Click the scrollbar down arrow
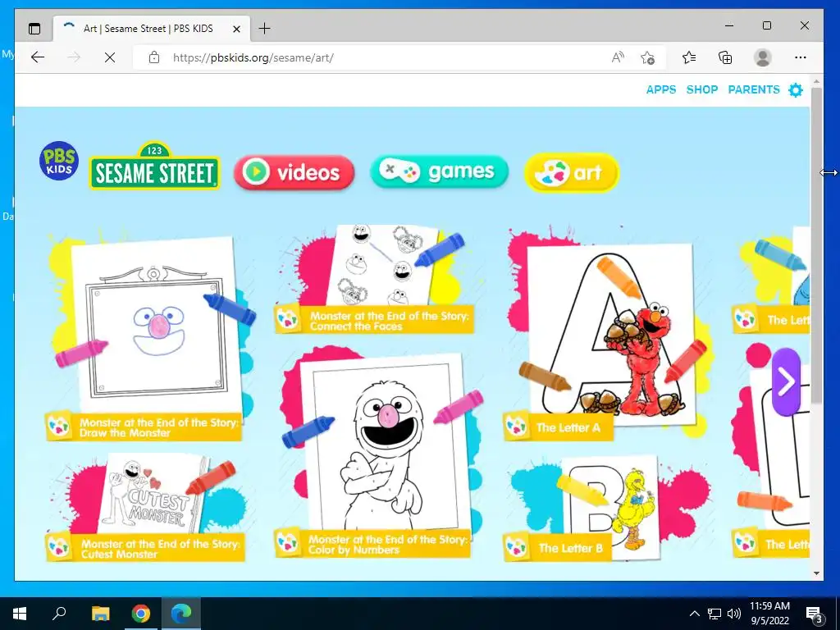 (x=816, y=573)
